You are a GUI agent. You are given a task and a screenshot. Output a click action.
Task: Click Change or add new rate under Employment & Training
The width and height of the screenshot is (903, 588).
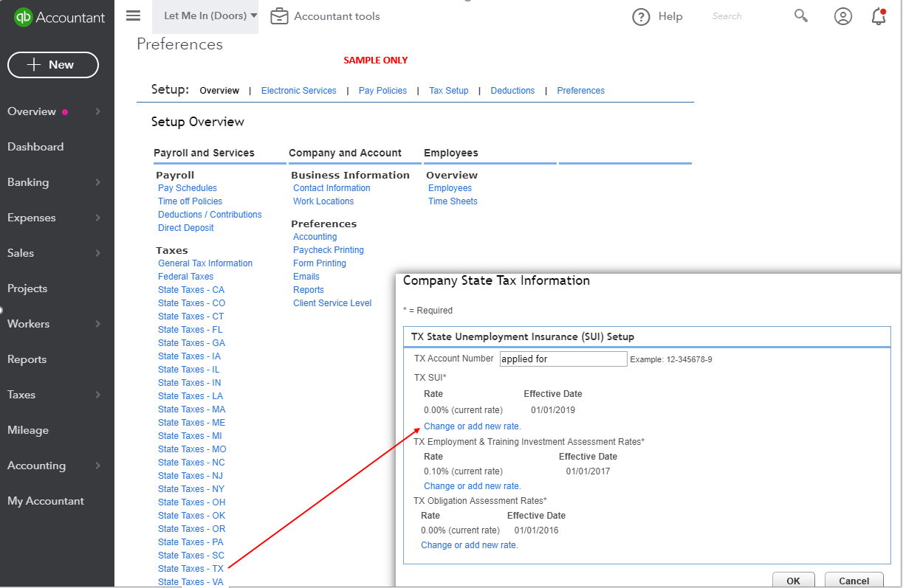[473, 486]
